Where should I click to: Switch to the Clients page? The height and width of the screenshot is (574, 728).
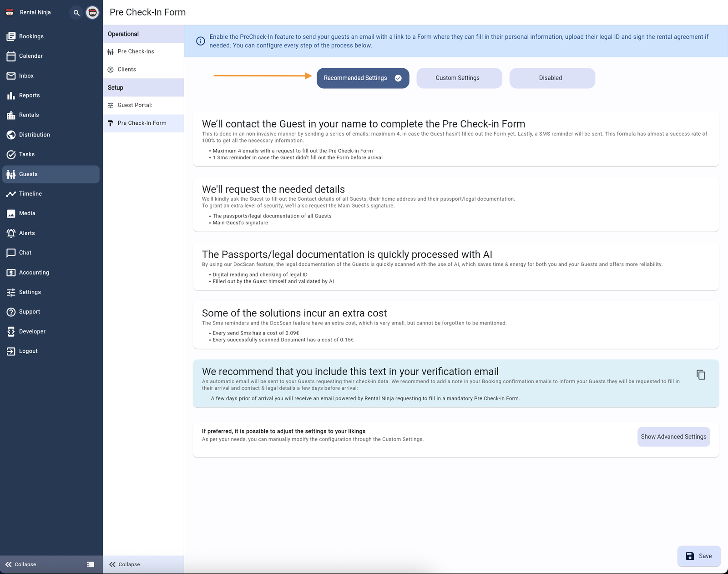(126, 69)
